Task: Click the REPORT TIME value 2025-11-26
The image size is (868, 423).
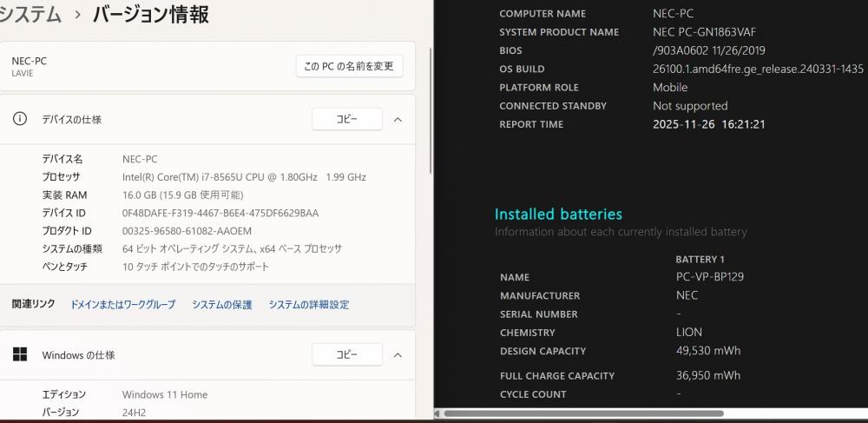Action: pos(709,124)
